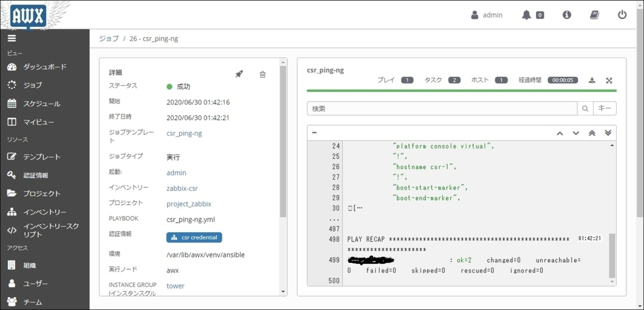Delete the job with trash icon
Screen dimensions: 644x310
[263, 74]
